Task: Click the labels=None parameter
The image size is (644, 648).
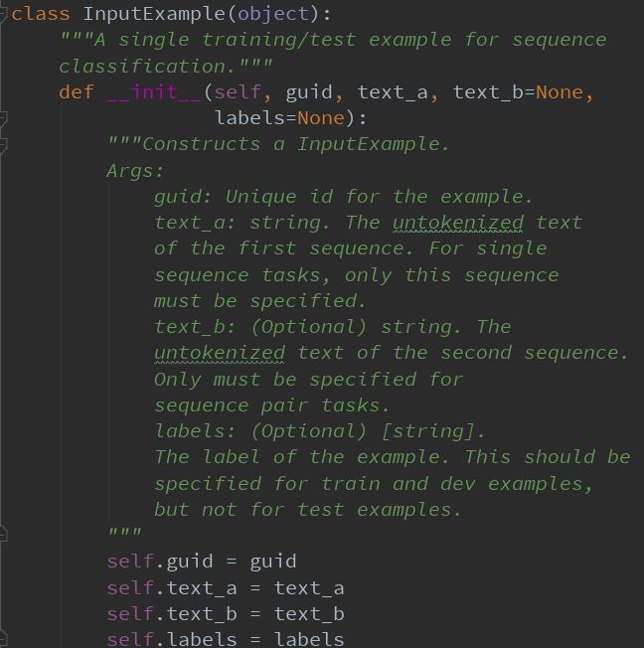Action: [x=279, y=118]
